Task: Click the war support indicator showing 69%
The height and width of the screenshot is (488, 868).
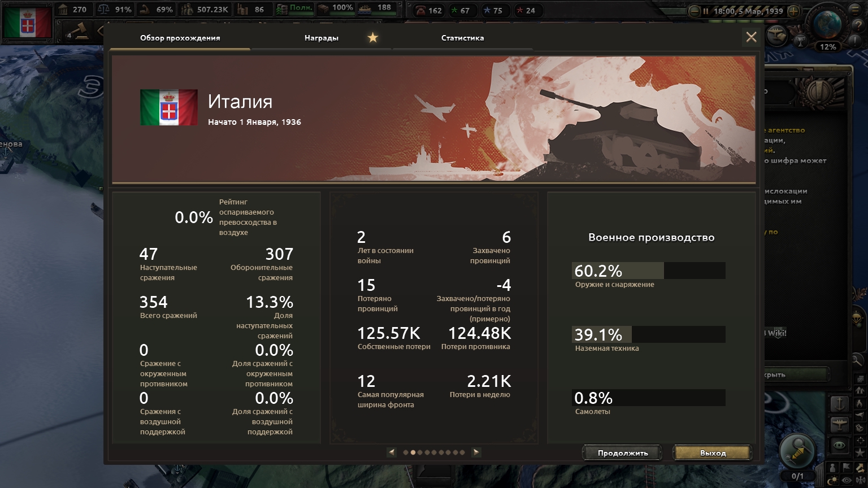Action: 157,10
